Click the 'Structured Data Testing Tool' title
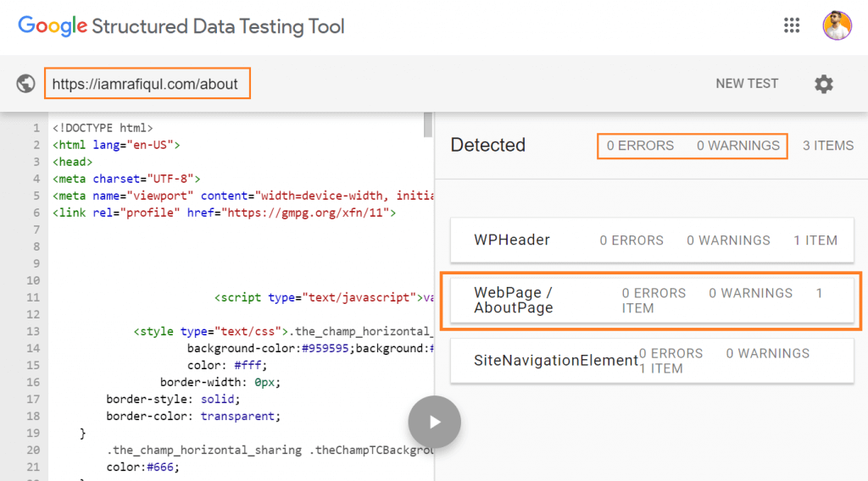868x481 pixels. point(218,26)
